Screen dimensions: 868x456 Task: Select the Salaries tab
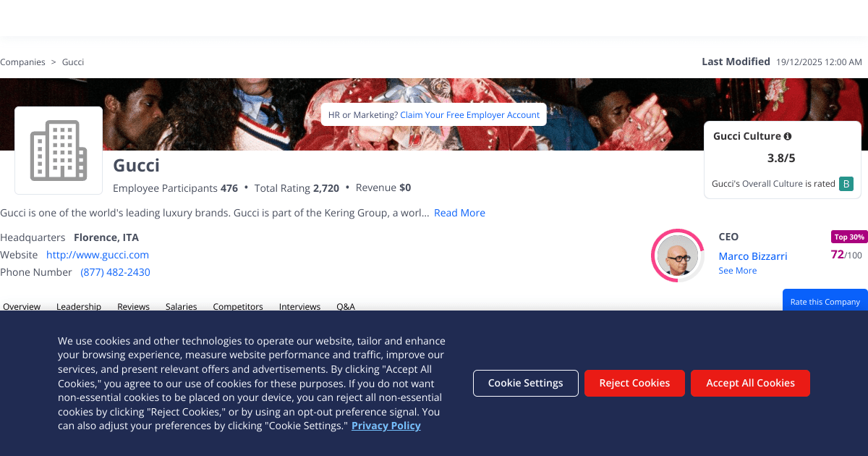point(181,306)
